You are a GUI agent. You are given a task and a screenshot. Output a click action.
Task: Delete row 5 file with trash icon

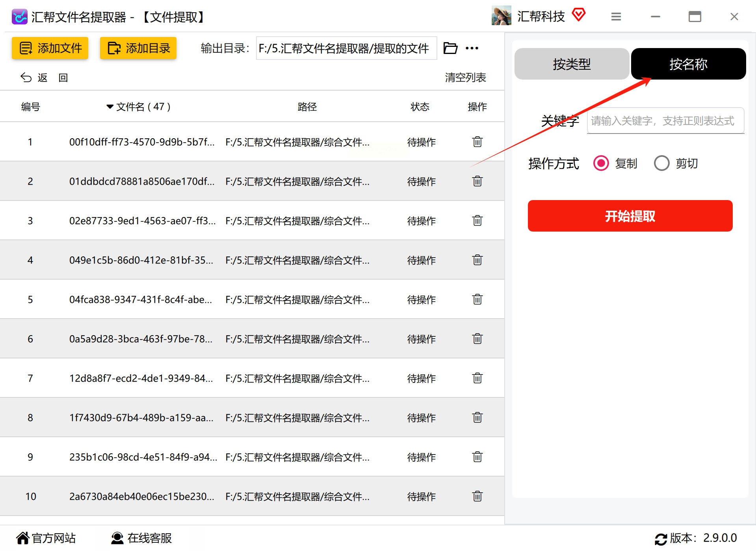click(x=477, y=299)
